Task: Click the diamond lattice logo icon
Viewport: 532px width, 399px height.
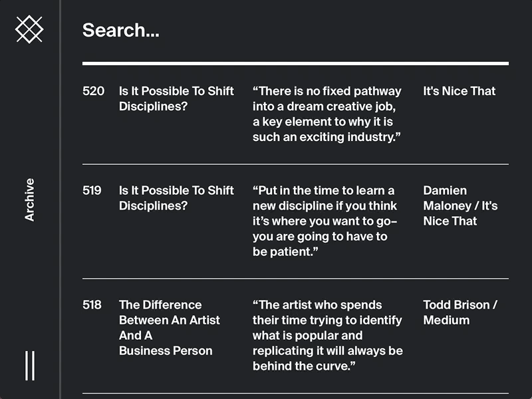Action: tap(29, 29)
